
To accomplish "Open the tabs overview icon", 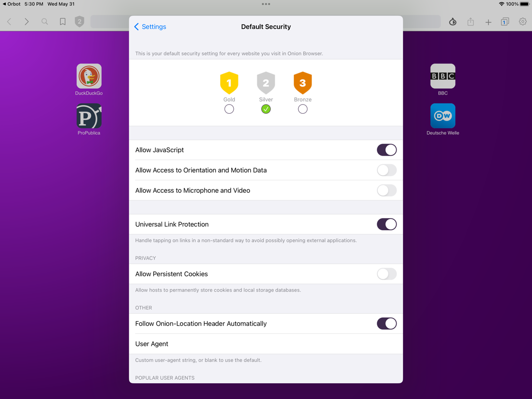I will coord(505,22).
